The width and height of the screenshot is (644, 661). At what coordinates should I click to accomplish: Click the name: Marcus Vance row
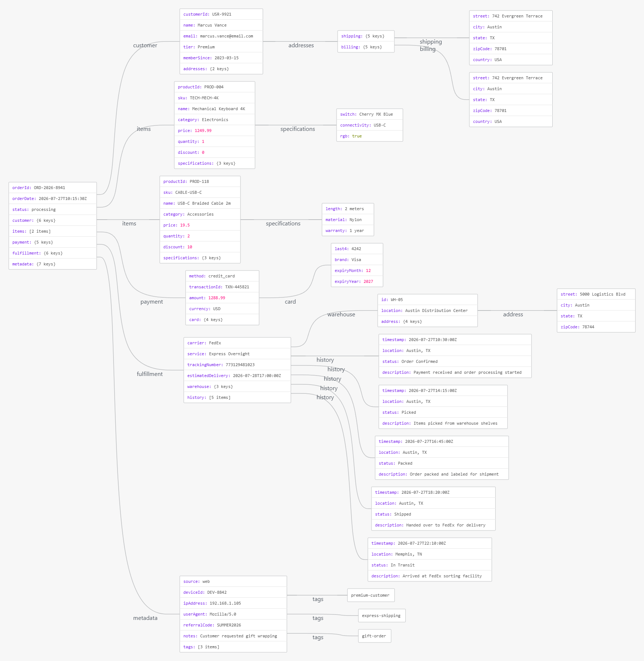221,25
